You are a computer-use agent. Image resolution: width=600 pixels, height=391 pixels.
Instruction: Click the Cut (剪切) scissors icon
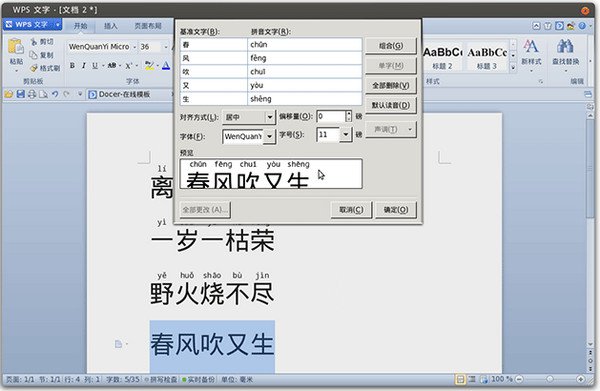[x=34, y=42]
